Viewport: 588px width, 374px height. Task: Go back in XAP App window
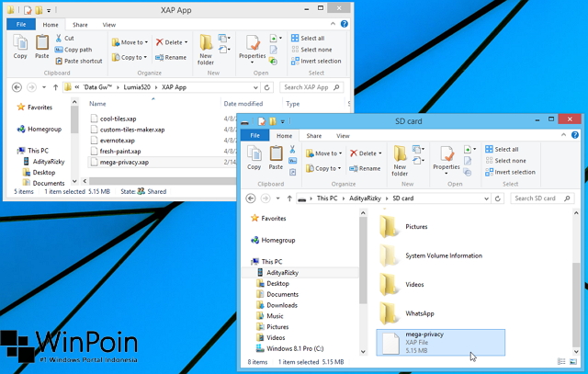click(x=17, y=87)
